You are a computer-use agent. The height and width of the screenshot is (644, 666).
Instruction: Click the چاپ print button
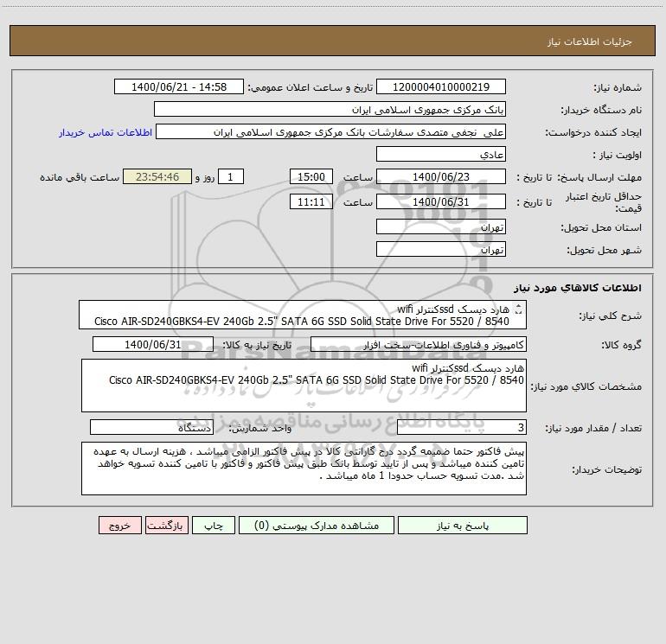click(x=214, y=525)
